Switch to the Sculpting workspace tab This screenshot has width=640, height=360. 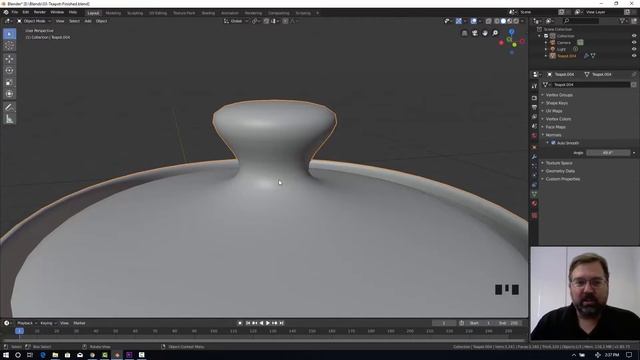(135, 13)
